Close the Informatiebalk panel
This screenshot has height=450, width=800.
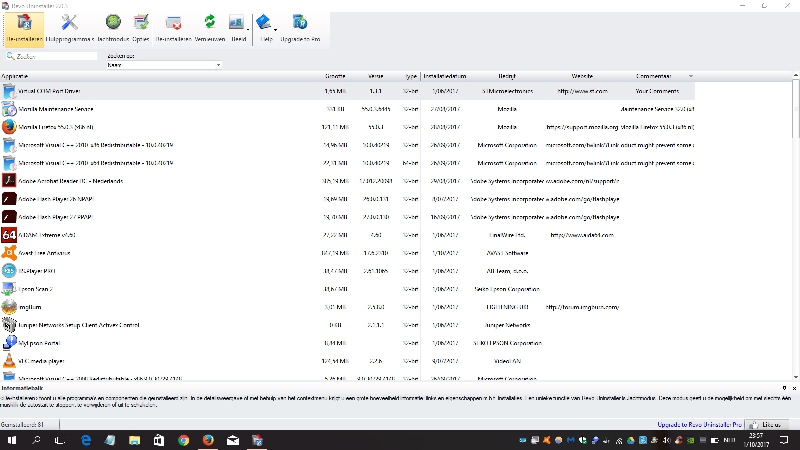pyautogui.click(x=794, y=388)
